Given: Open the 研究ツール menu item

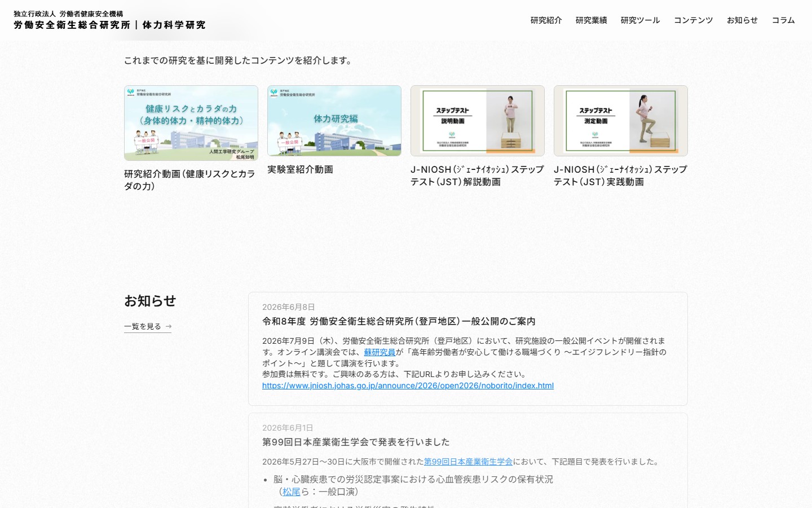Looking at the screenshot, I should pos(640,20).
